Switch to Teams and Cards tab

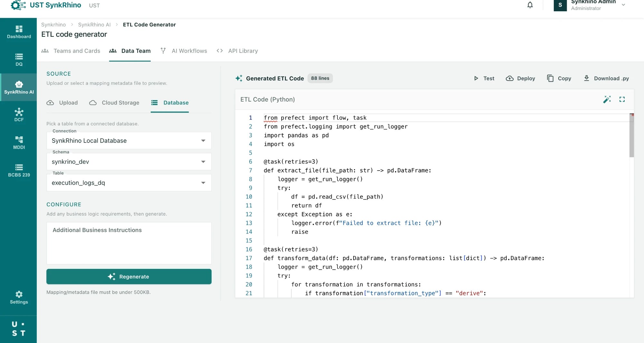coord(71,51)
